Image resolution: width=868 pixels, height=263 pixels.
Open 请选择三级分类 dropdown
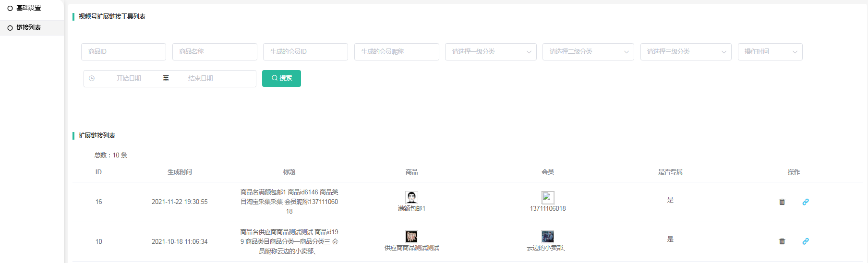[686, 52]
